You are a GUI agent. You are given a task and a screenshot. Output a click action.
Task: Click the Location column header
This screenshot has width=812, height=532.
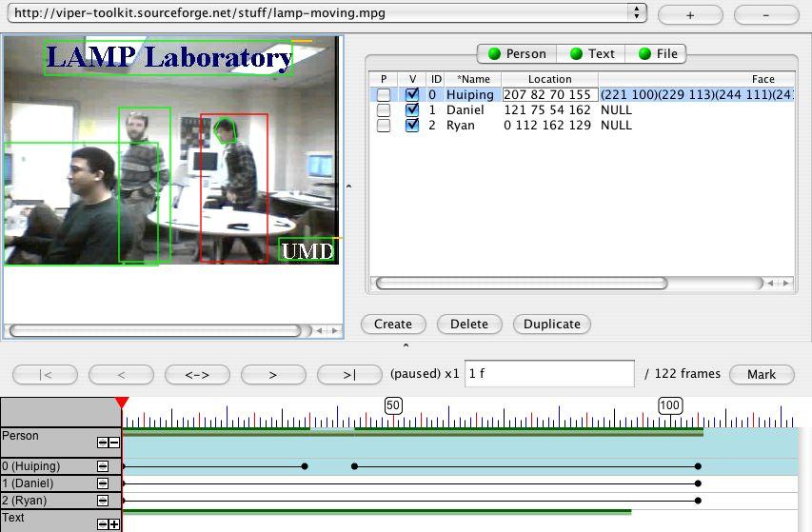click(549, 79)
